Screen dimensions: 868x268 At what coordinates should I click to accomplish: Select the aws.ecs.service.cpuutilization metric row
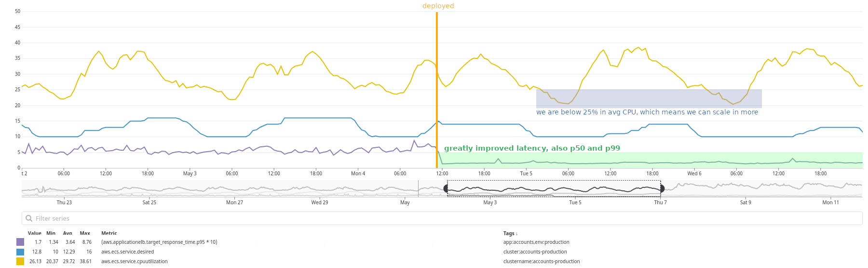pos(135,261)
